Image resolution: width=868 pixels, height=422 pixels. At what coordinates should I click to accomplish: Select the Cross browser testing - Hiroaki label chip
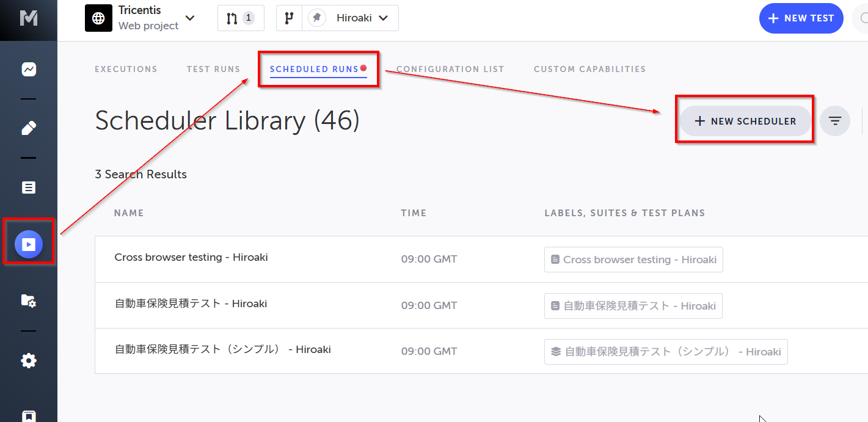pyautogui.click(x=633, y=259)
